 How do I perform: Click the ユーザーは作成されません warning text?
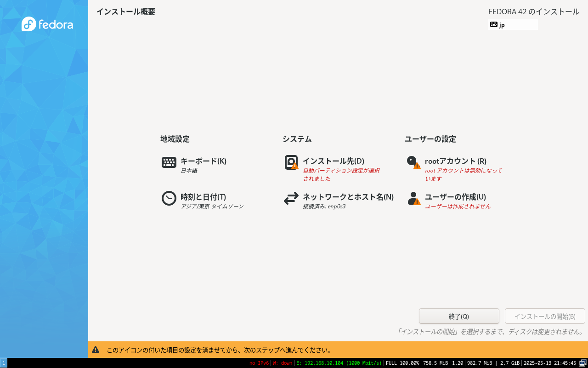pos(458,207)
